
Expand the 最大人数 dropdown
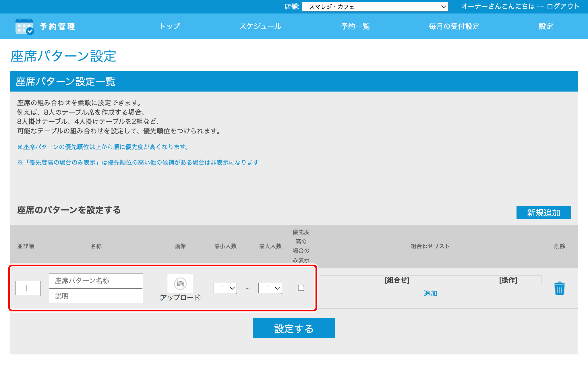click(270, 288)
